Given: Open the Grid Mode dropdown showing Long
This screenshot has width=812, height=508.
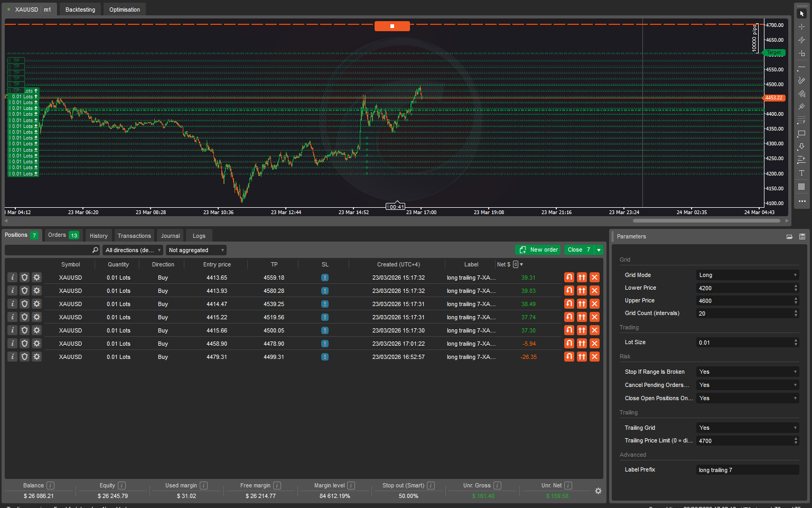Looking at the screenshot, I should pyautogui.click(x=746, y=274).
